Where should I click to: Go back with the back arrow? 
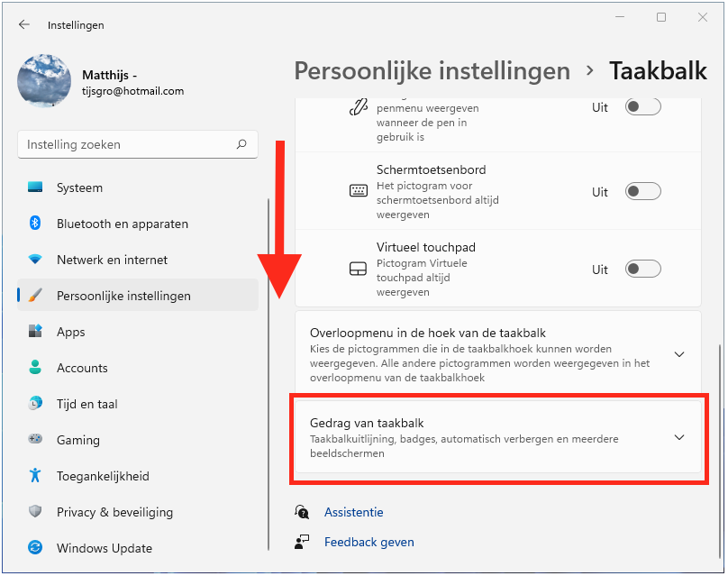pos(24,25)
